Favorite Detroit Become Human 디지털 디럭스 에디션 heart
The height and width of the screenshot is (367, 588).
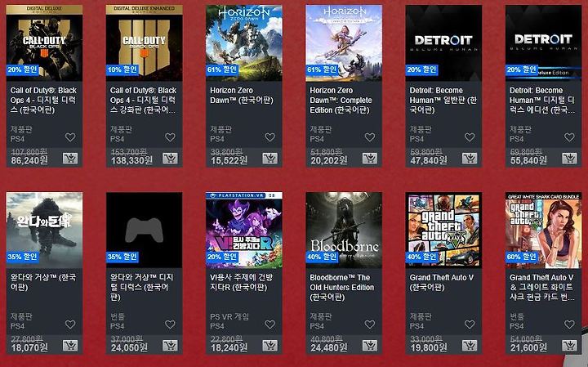coord(569,137)
